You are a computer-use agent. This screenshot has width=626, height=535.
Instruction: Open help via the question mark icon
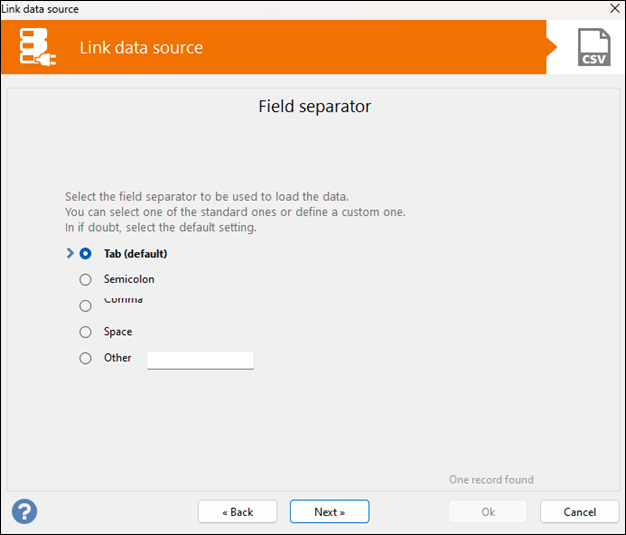(24, 511)
